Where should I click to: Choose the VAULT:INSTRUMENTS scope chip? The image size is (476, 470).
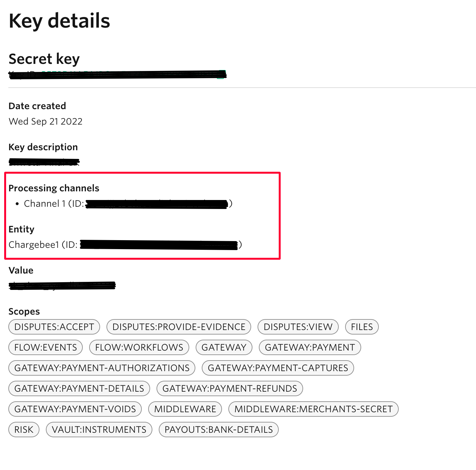click(x=99, y=430)
